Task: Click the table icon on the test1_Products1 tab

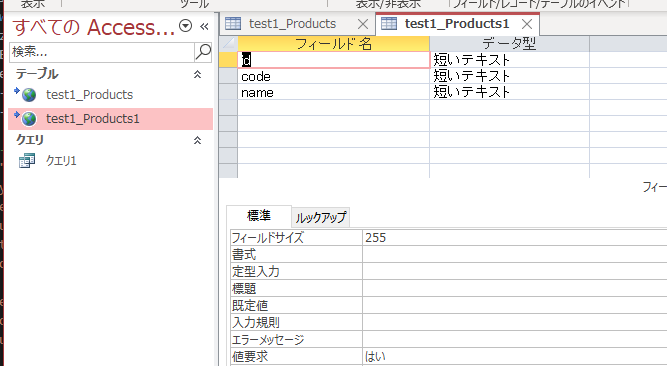Action: click(389, 23)
